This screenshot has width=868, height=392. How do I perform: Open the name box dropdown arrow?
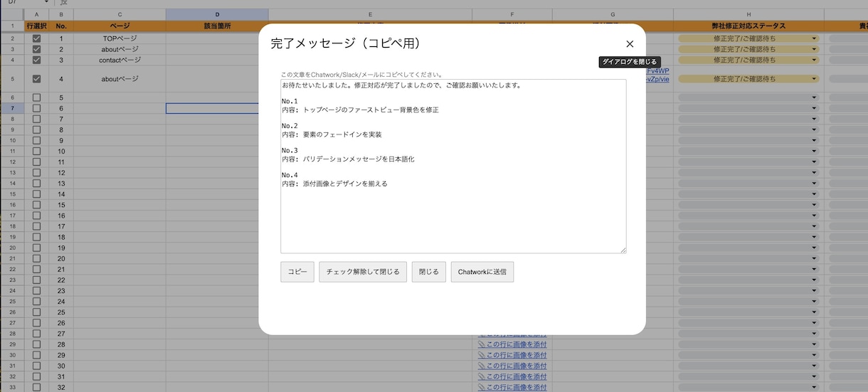pos(47,3)
